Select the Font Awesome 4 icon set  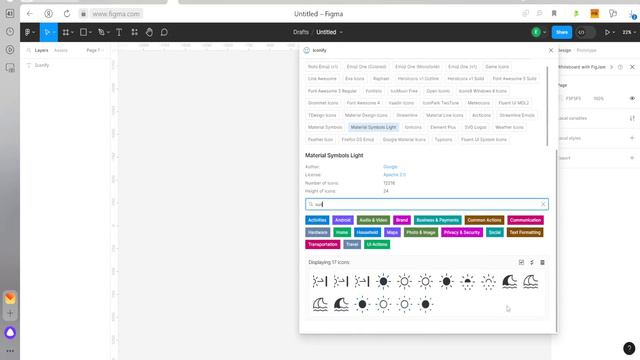point(363,103)
